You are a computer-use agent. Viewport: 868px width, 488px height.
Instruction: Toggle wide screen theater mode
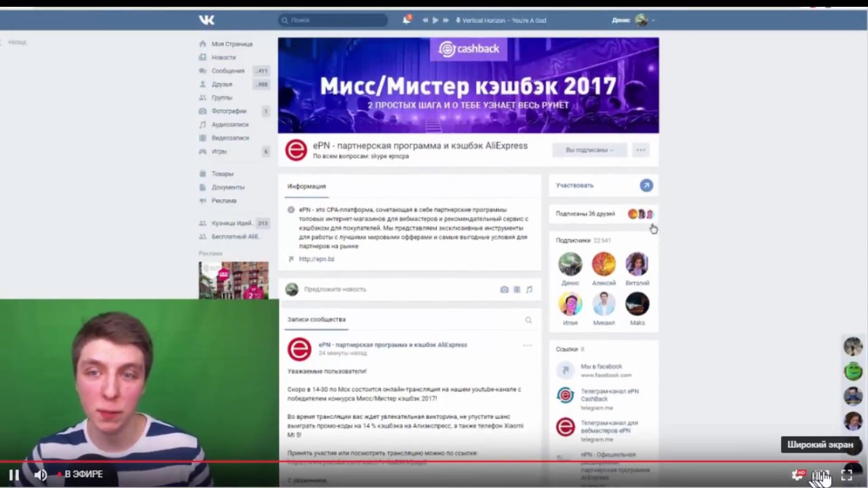pos(821,475)
